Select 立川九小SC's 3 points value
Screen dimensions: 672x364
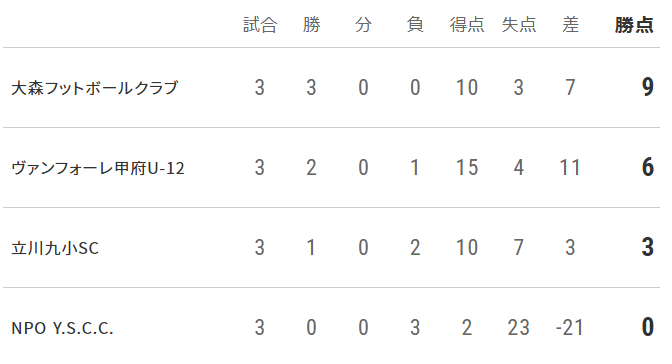pos(648,247)
